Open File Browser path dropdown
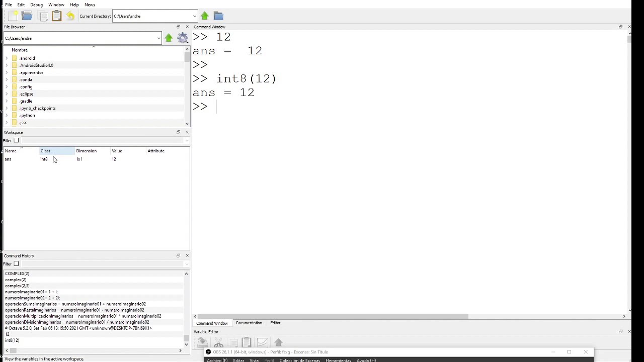Viewport: 644px width, 362px height. pyautogui.click(x=158, y=38)
